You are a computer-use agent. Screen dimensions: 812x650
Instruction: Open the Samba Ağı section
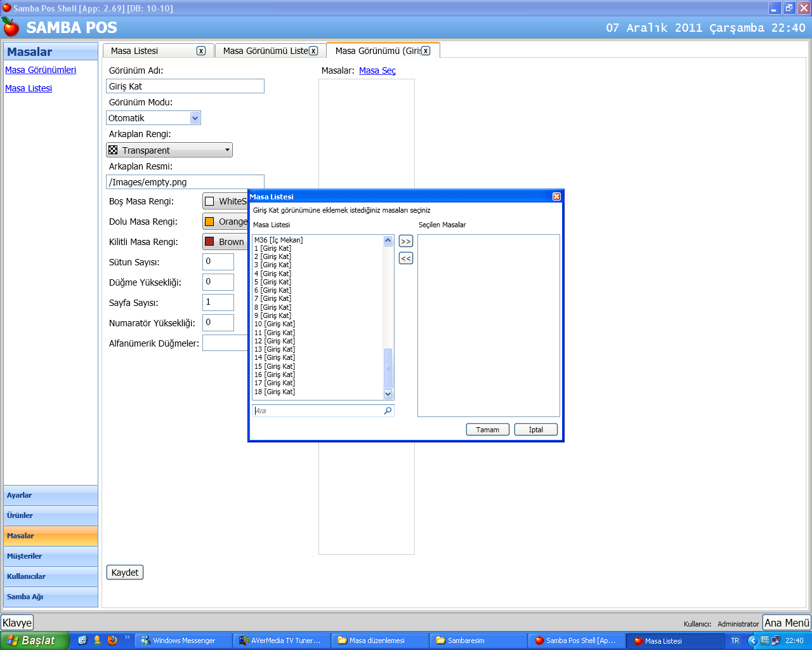(x=51, y=597)
